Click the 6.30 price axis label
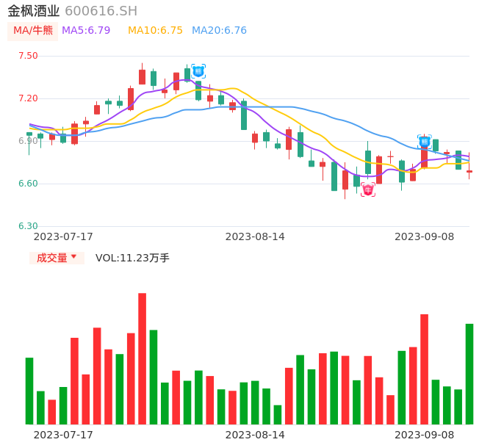The height and width of the screenshot is (445, 504). coord(28,226)
